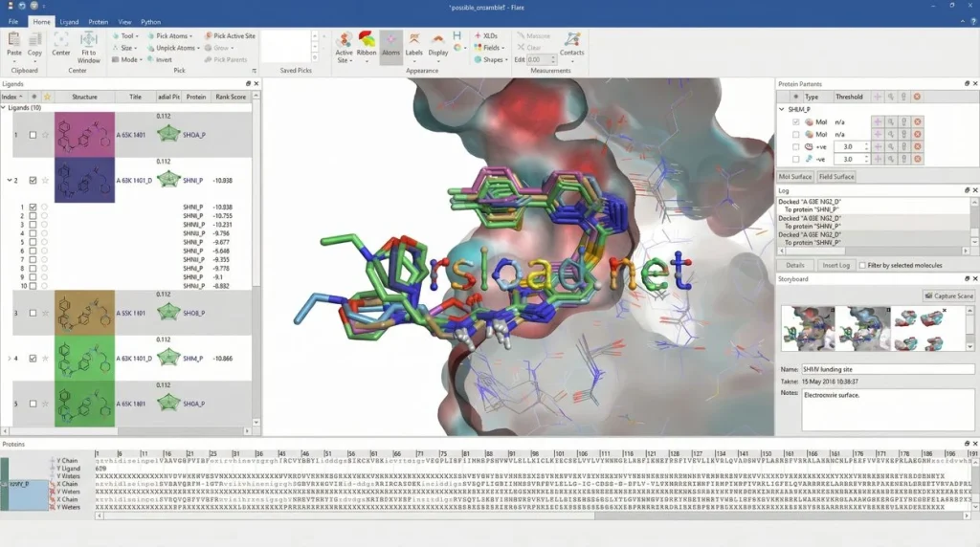Collapse ligand 2 pose list
The height and width of the screenshot is (547, 980).
point(10,180)
